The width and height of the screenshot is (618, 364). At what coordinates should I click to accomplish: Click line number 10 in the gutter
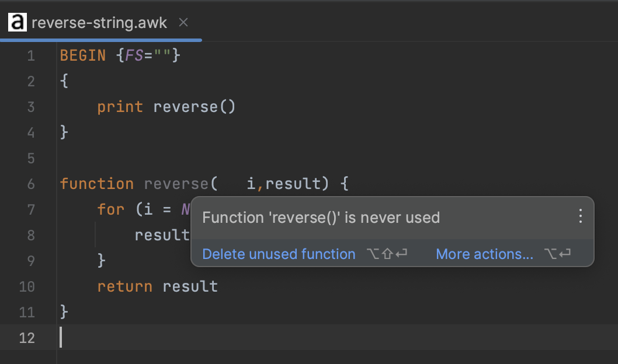click(x=27, y=286)
